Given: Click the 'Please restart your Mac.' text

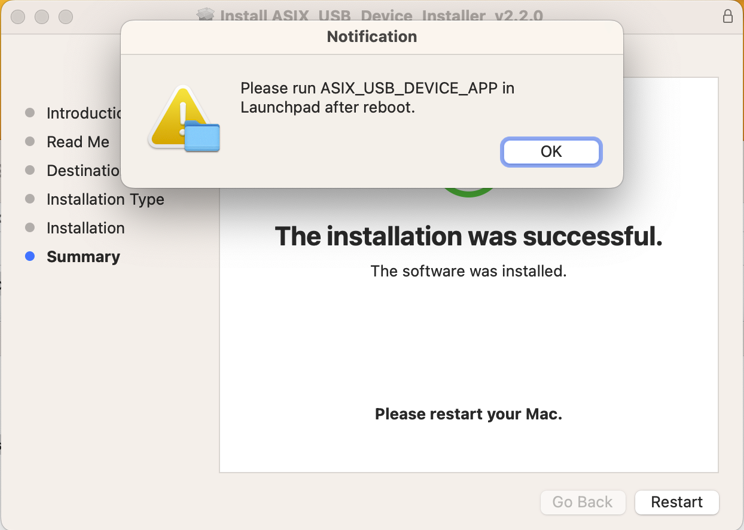Looking at the screenshot, I should coord(468,414).
